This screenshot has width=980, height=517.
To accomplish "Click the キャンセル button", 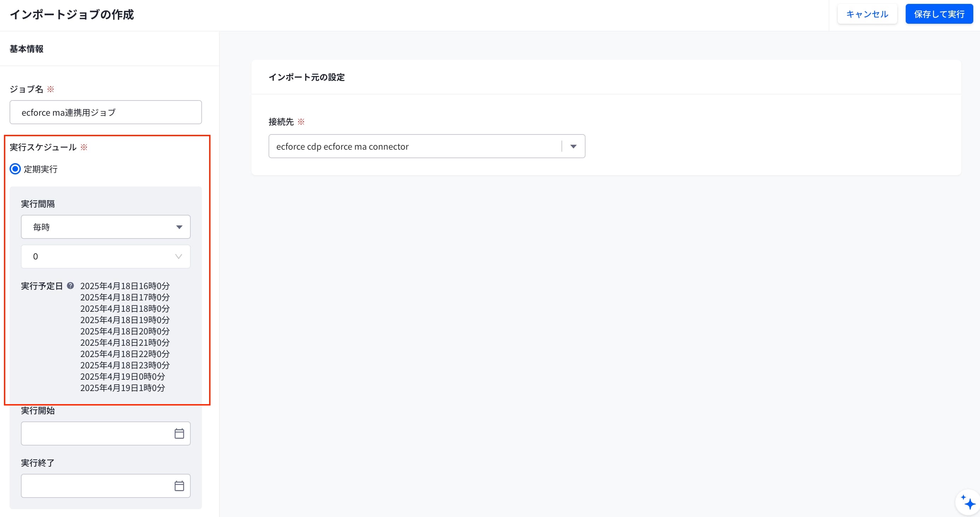I will point(867,14).
